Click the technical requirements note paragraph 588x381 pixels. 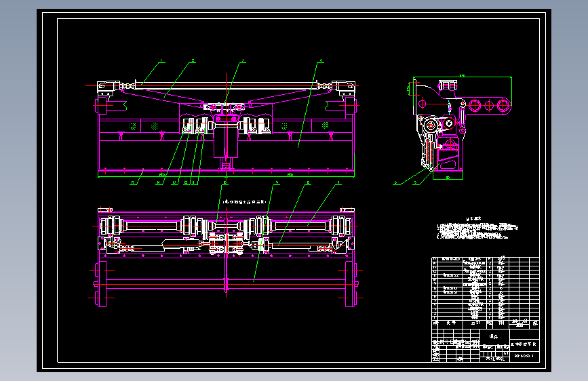click(x=477, y=231)
